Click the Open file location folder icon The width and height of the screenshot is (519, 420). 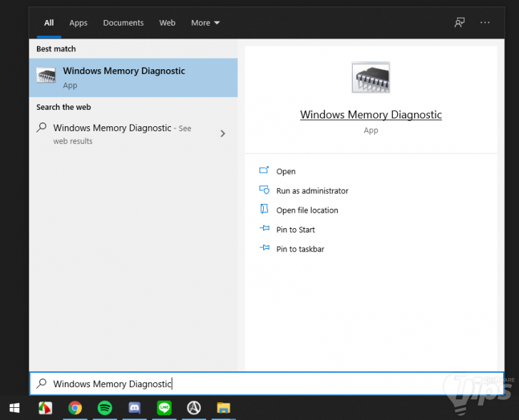tap(264, 209)
